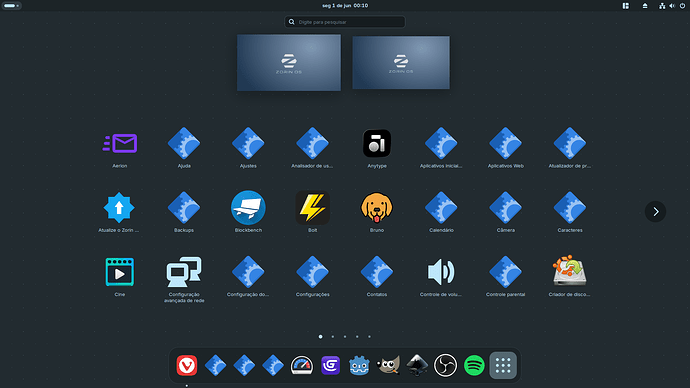Open Blockbench
Viewport: 690px width, 388px height.
[248, 208]
